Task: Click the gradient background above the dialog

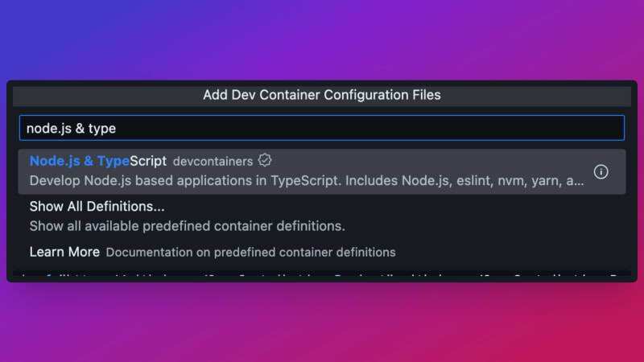Action: 322,40
